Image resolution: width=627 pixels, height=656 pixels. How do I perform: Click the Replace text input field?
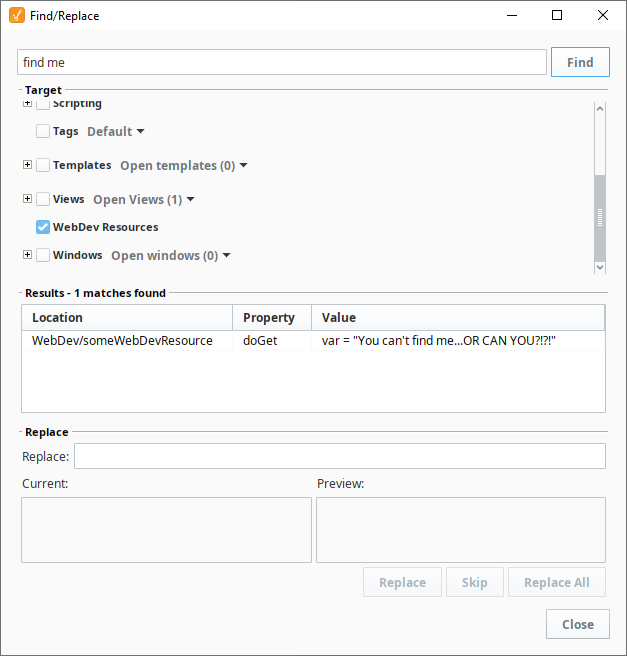[340, 456]
